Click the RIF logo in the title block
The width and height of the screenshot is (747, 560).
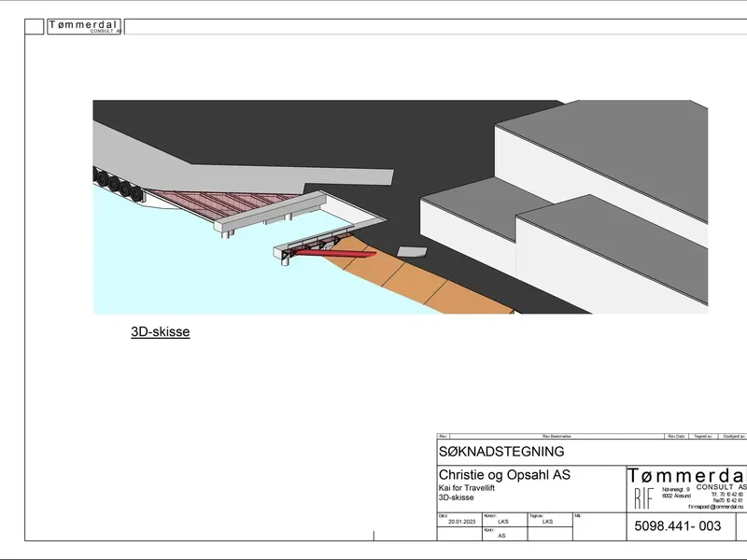tap(643, 498)
